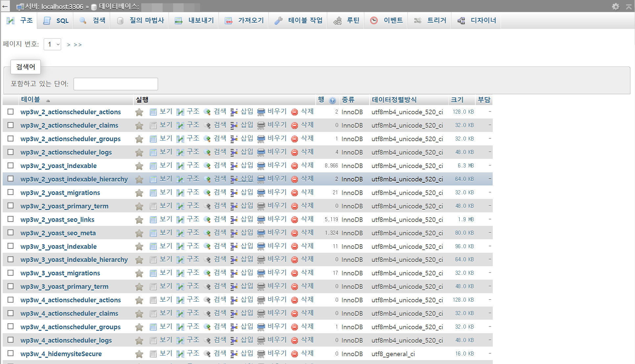
Task: Collapse navigation panel with left arrow
Action: 5,6
